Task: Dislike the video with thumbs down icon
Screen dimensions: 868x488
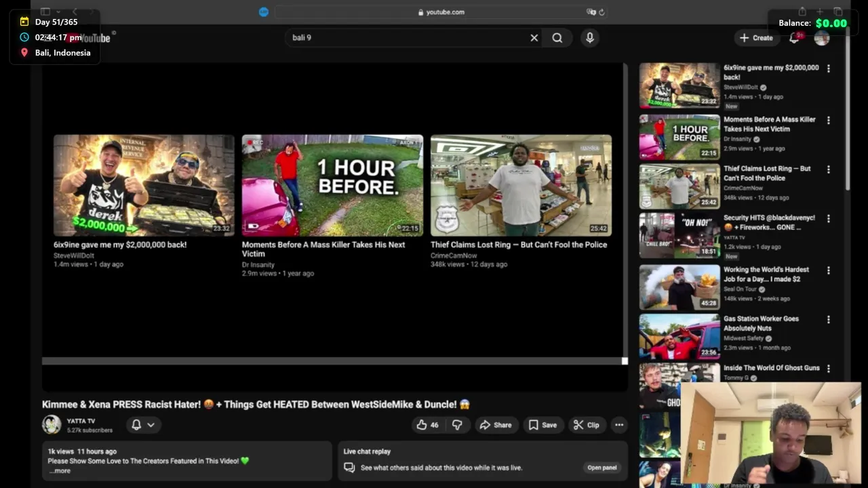Action: point(457,425)
